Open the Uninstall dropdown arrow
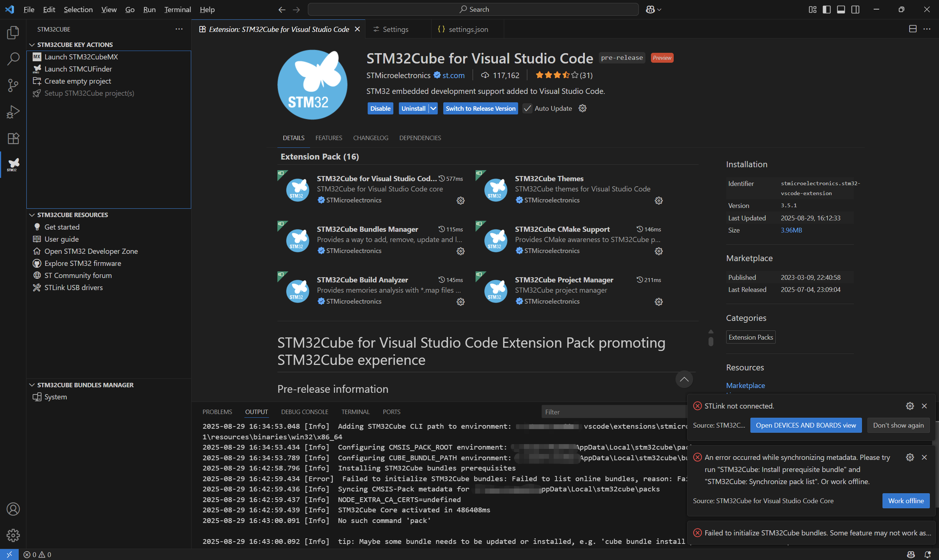Viewport: 939px width, 560px height. (433, 108)
